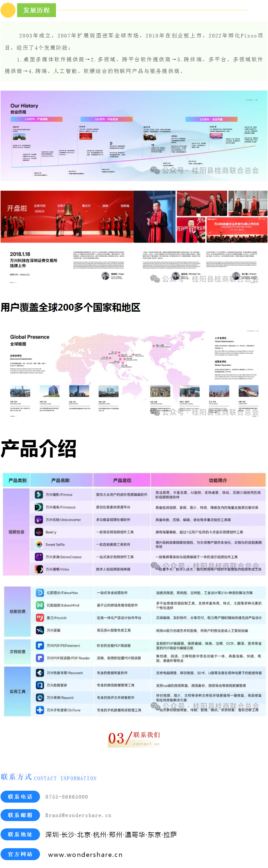The height and width of the screenshot is (868, 268).
Task: Click the 官方网站 button
Action: pyautogui.click(x=20, y=854)
